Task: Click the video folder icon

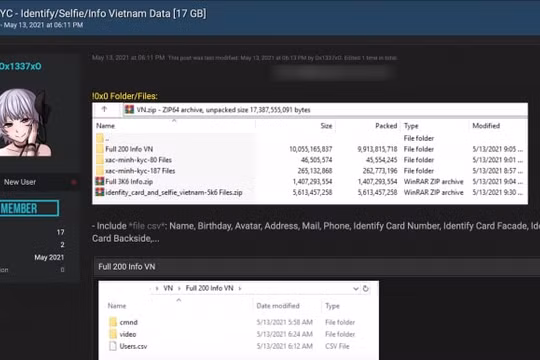Action: 113,334
